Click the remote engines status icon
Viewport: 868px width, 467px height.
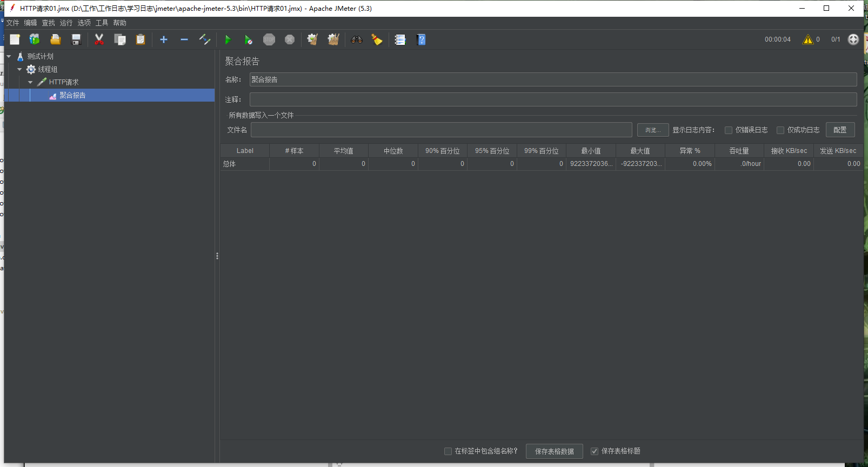pyautogui.click(x=853, y=39)
